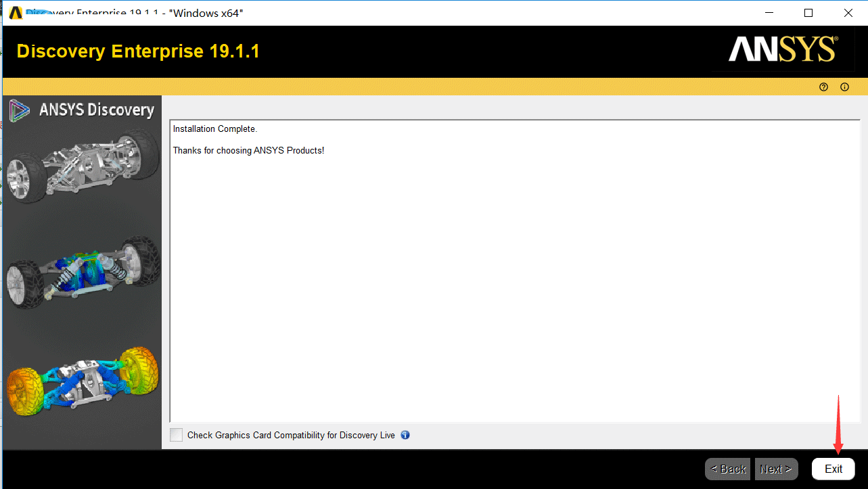The image size is (868, 489).
Task: Click the ANSYS installer title bar icon
Action: coord(16,13)
